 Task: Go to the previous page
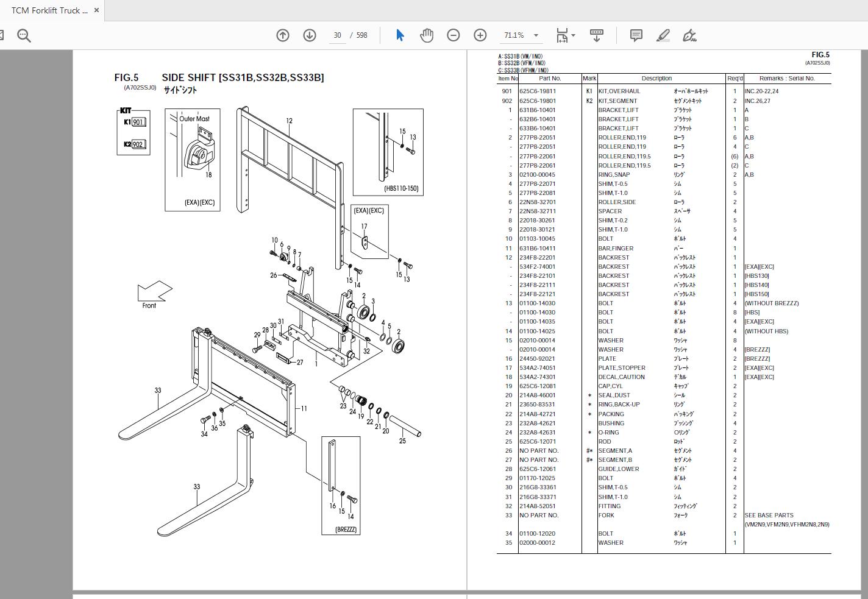[282, 35]
